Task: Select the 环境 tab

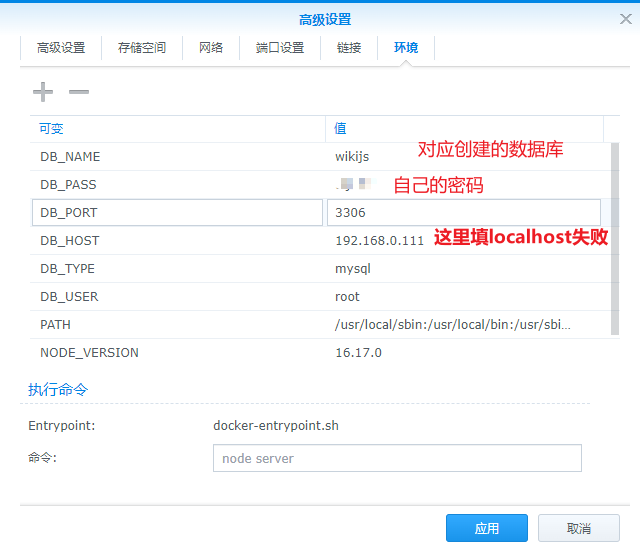Action: click(406, 48)
